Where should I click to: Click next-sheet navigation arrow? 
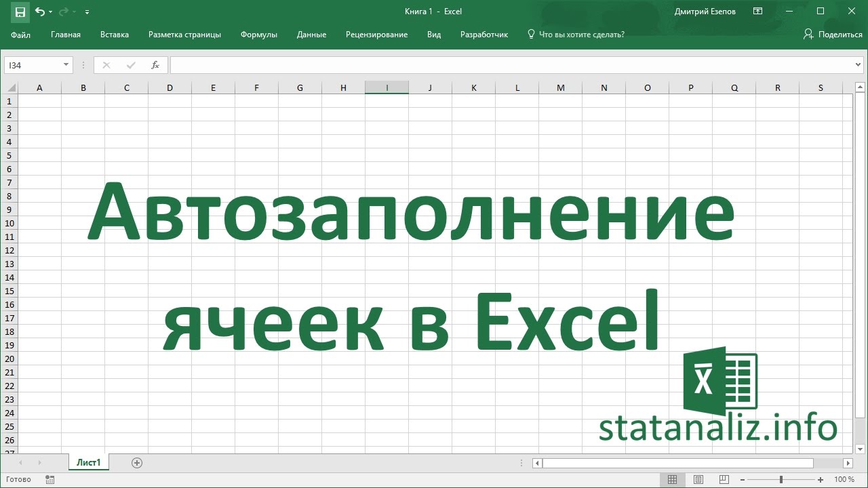click(39, 463)
